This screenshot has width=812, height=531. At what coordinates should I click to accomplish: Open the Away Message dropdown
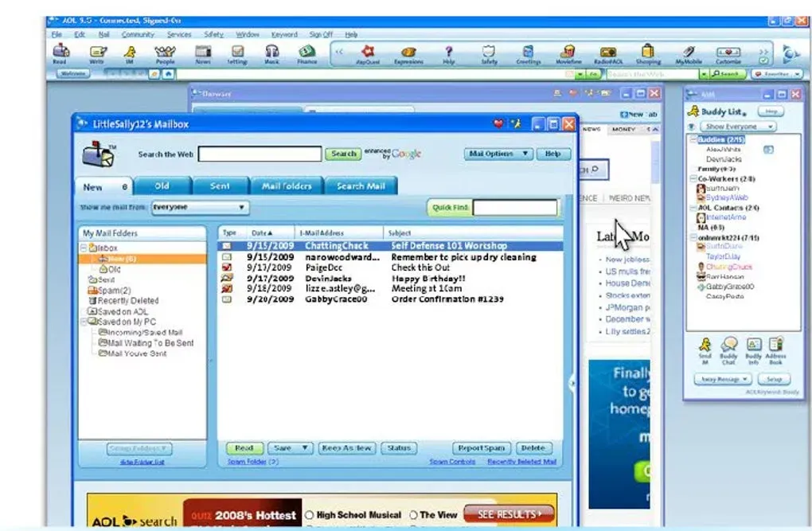click(x=722, y=380)
